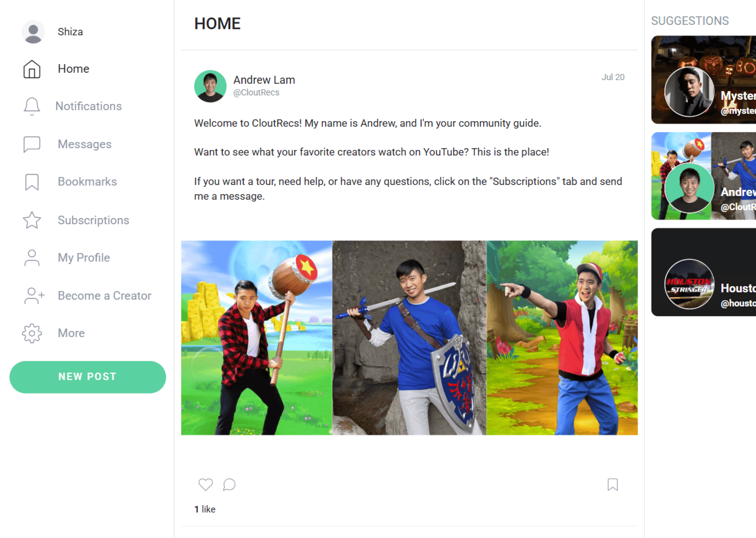Open the Bookmarks sidebar icon
This screenshot has width=756, height=538.
(x=32, y=182)
